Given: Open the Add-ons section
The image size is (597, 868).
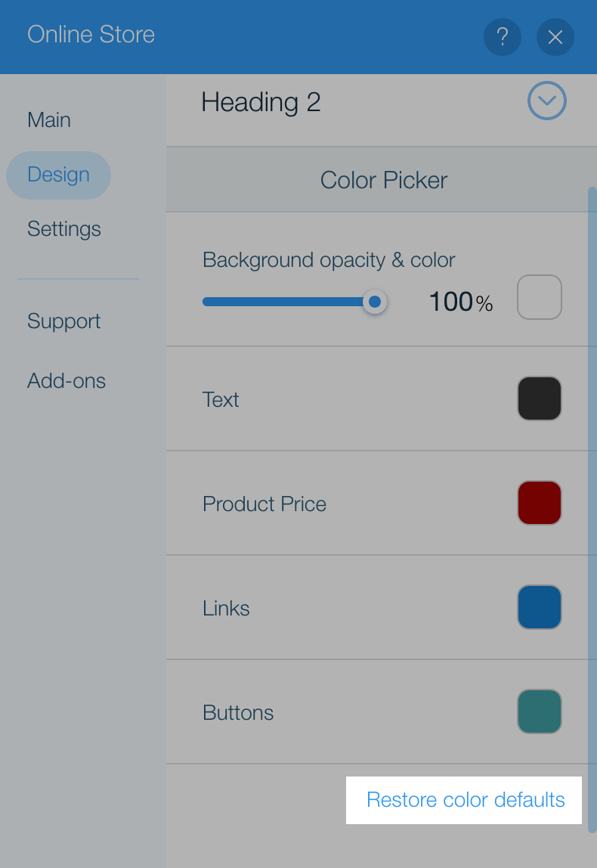Looking at the screenshot, I should click(67, 381).
